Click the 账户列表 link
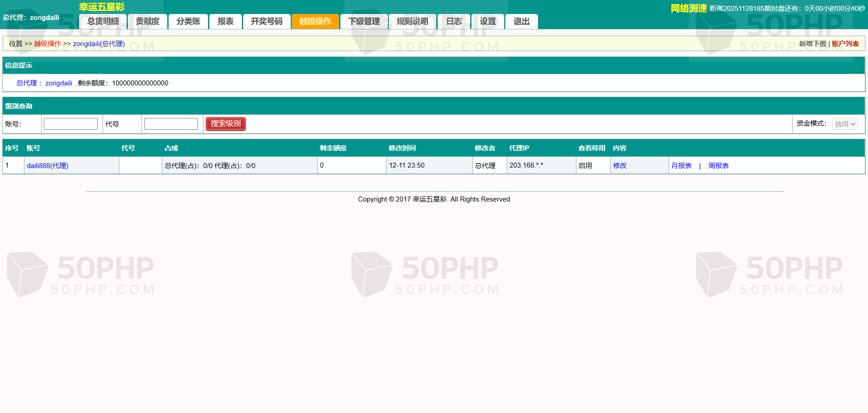 [x=845, y=44]
